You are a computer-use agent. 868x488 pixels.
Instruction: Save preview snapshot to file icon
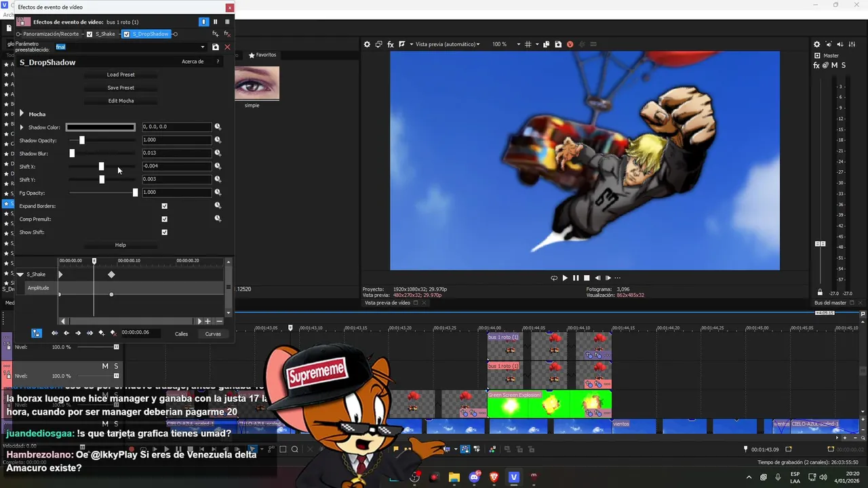(558, 44)
